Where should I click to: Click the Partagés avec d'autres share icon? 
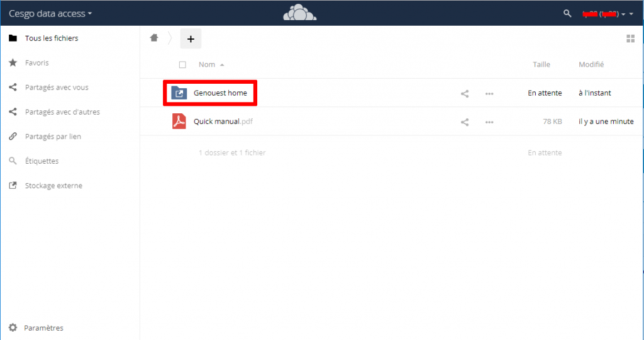(13, 112)
